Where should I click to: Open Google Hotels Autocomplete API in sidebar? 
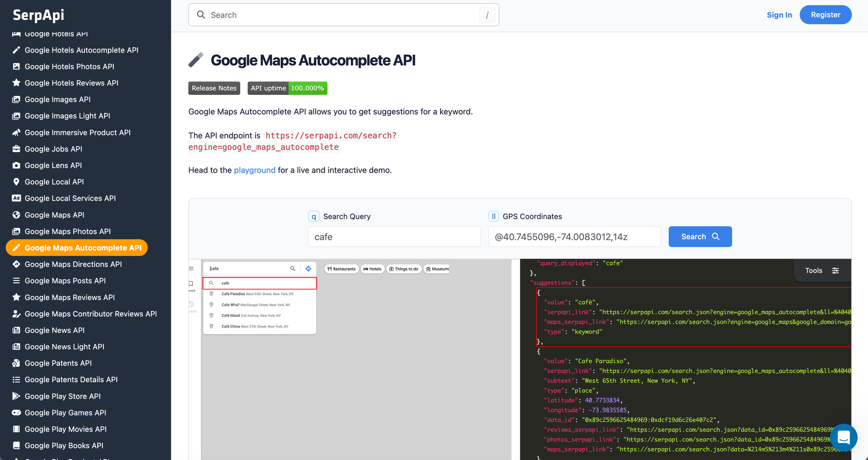[82, 50]
